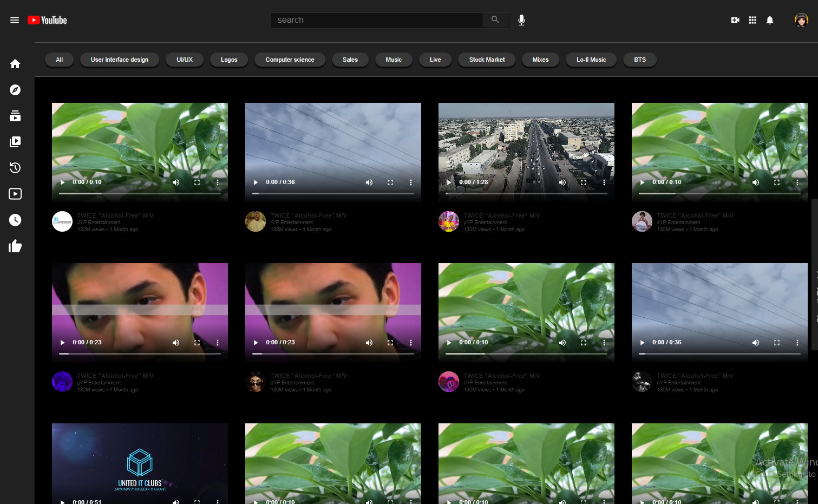The image size is (818, 504).
Task: Mute the first leaf video
Action: [x=176, y=182]
